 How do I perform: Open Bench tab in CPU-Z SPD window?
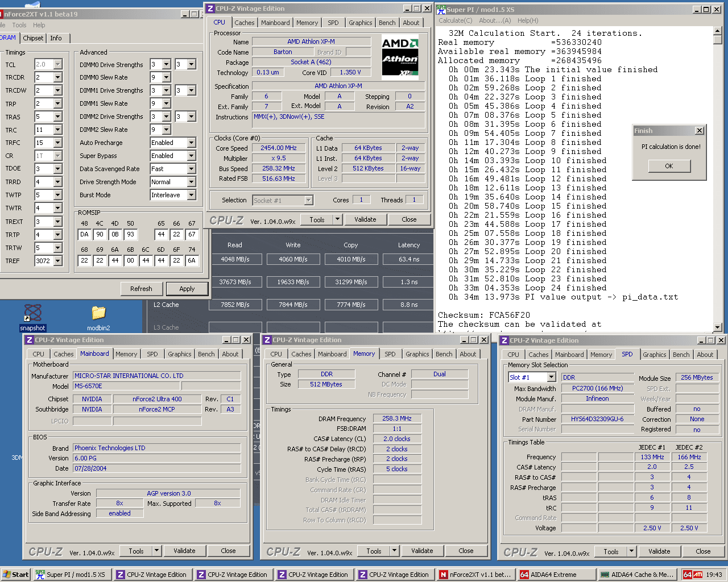[681, 355]
